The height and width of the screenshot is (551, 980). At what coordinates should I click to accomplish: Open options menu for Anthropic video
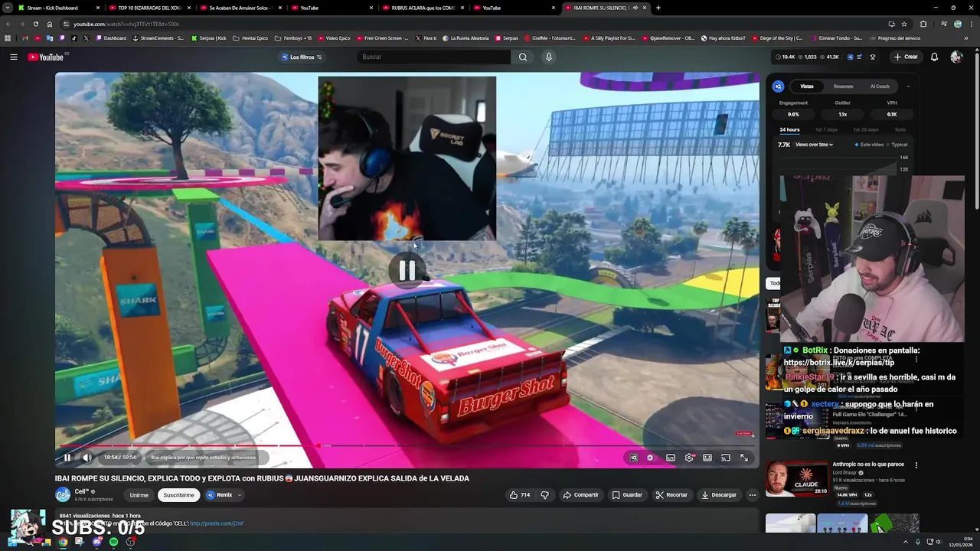pos(916,465)
